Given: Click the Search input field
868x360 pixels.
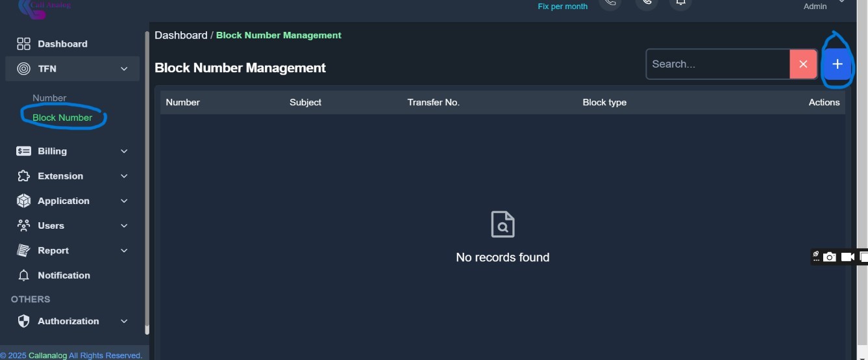Looking at the screenshot, I should (717, 64).
